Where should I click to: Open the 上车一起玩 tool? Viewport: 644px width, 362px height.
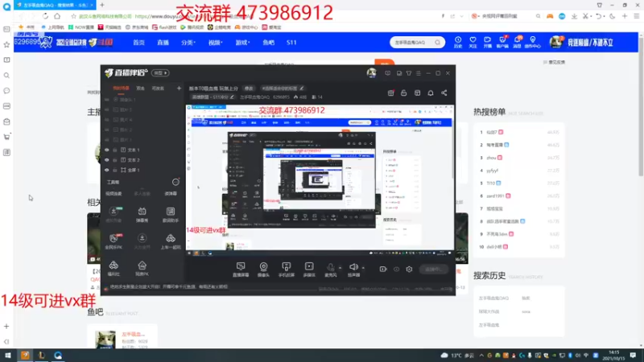(171, 241)
